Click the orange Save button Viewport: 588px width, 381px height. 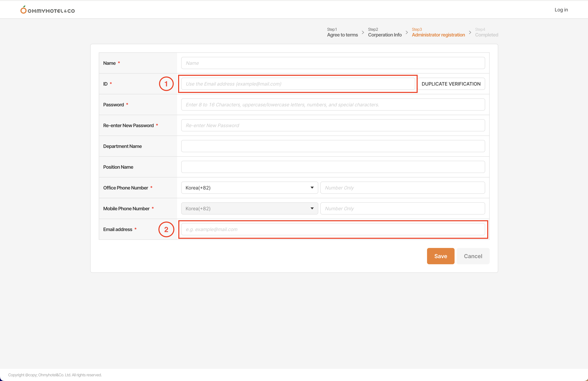440,256
